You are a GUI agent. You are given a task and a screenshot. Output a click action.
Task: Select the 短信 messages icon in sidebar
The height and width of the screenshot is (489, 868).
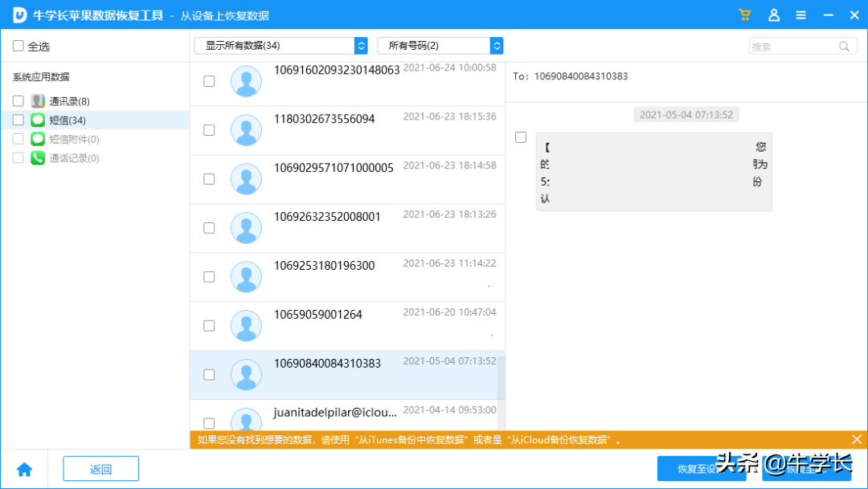(x=37, y=120)
